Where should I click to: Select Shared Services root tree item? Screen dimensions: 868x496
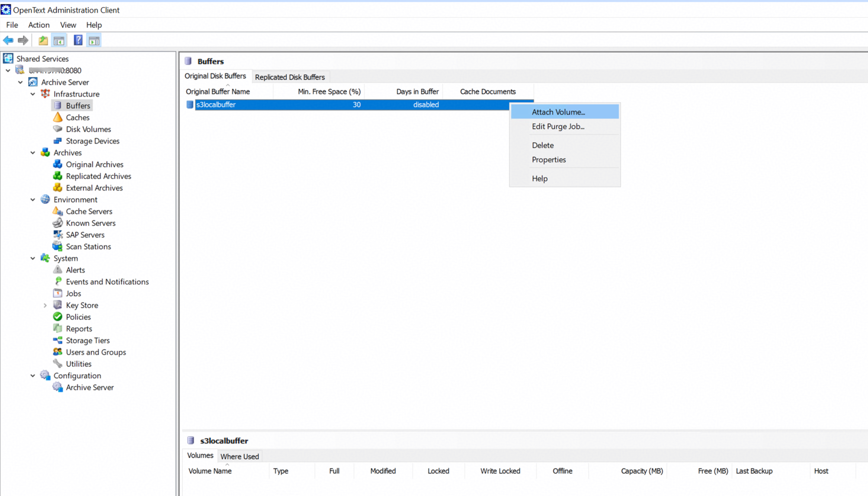tap(42, 59)
